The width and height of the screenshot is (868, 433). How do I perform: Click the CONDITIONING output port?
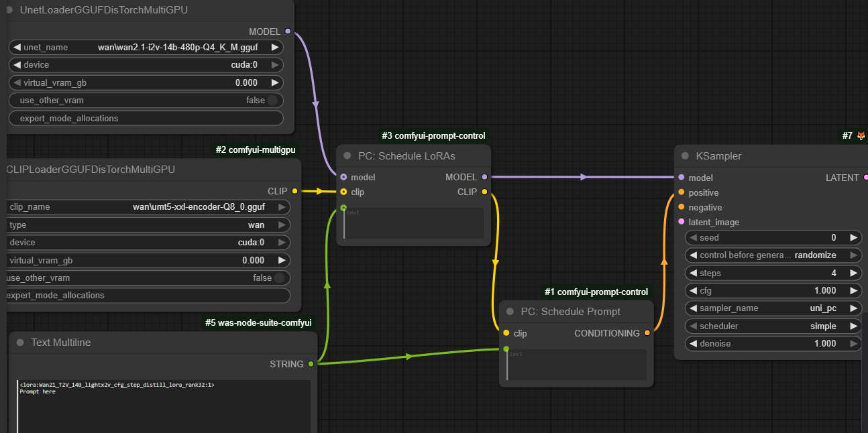[x=647, y=333]
